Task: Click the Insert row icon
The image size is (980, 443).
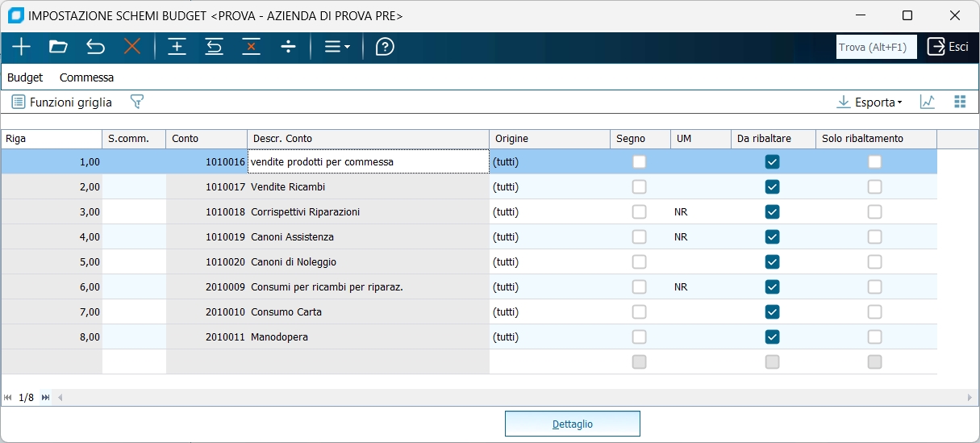Action: (177, 47)
